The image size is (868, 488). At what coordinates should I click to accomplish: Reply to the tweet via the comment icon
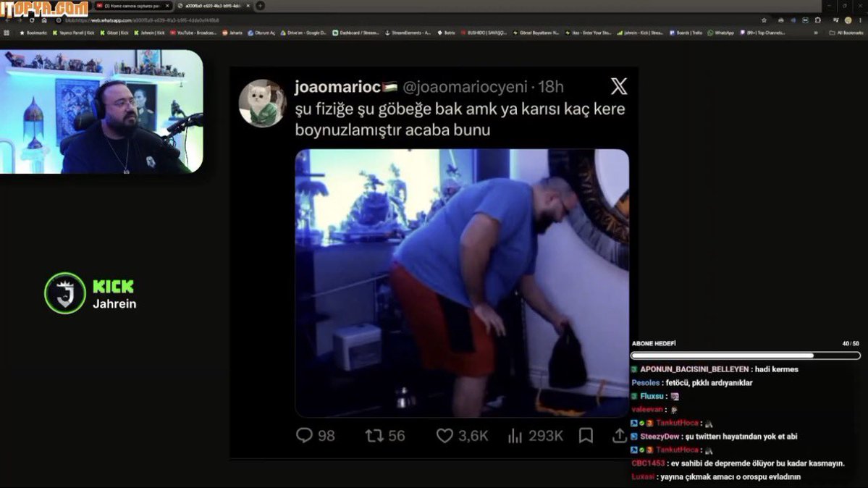pos(304,435)
